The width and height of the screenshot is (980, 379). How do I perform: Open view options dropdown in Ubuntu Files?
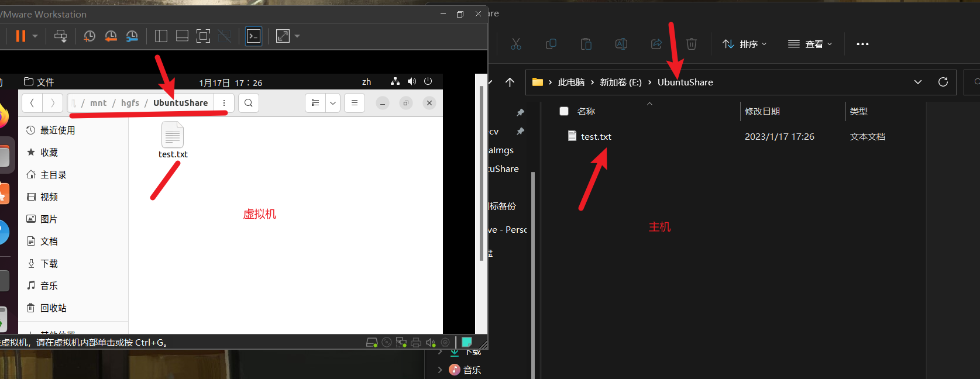point(333,103)
